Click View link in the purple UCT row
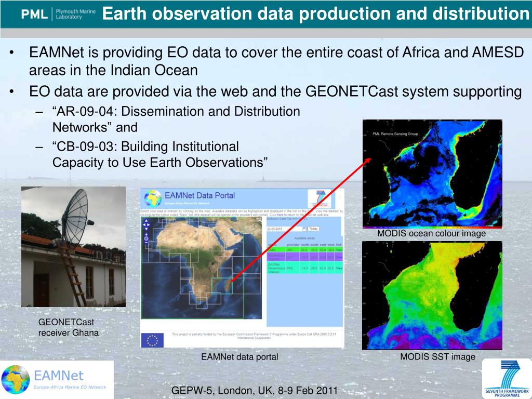This screenshot has height=399, width=532. coord(339,257)
